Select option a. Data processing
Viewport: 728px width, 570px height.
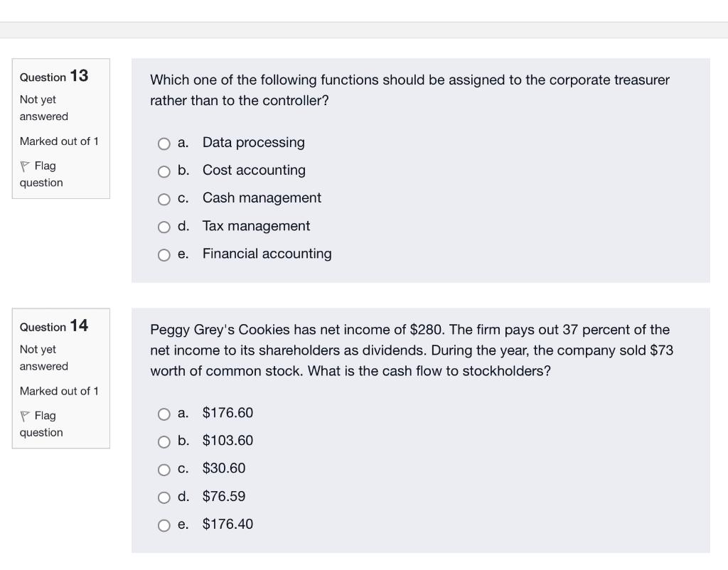164,144
